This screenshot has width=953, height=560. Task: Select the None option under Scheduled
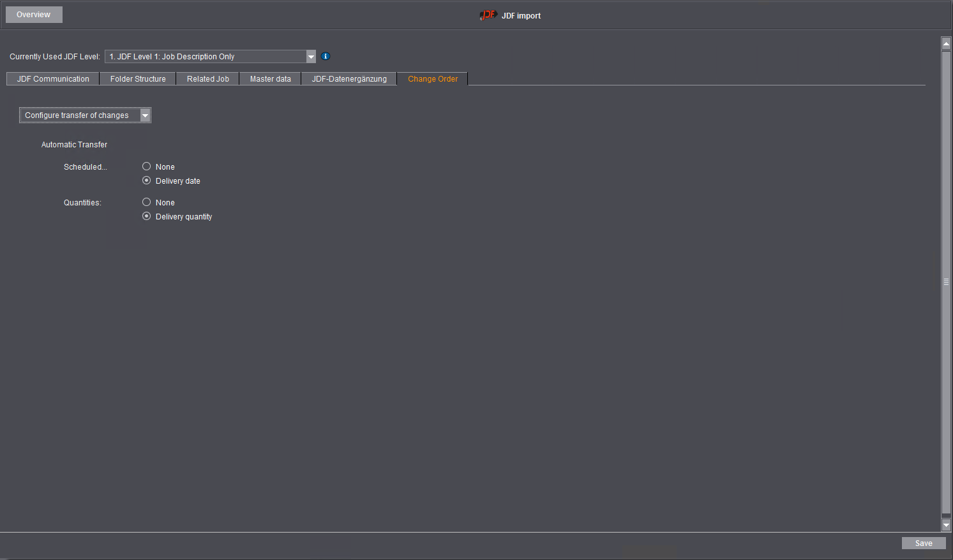pyautogui.click(x=146, y=166)
